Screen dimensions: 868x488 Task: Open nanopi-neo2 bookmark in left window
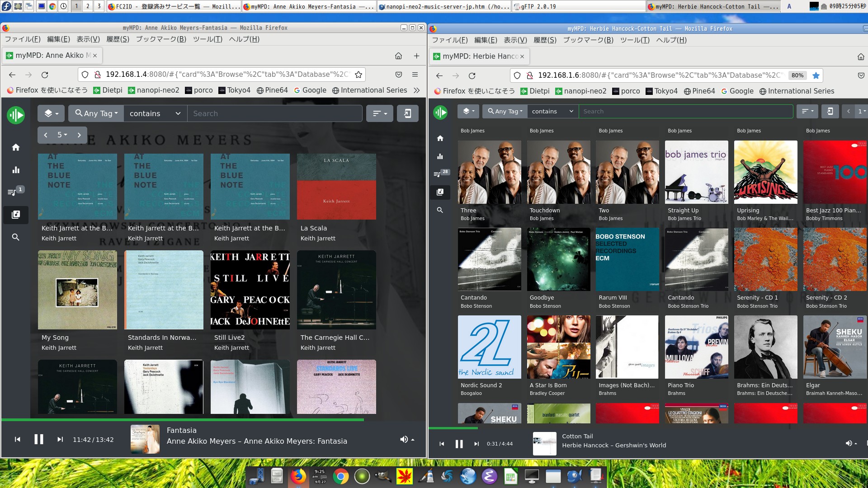(153, 90)
